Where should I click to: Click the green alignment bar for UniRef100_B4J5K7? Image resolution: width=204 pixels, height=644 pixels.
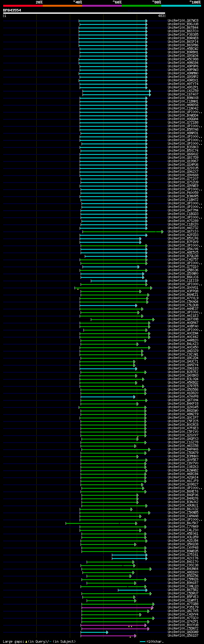point(101,523)
